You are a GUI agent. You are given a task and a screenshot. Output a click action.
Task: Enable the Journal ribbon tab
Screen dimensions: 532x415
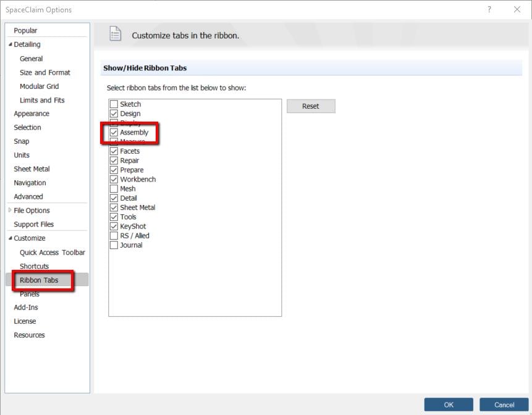click(x=114, y=245)
